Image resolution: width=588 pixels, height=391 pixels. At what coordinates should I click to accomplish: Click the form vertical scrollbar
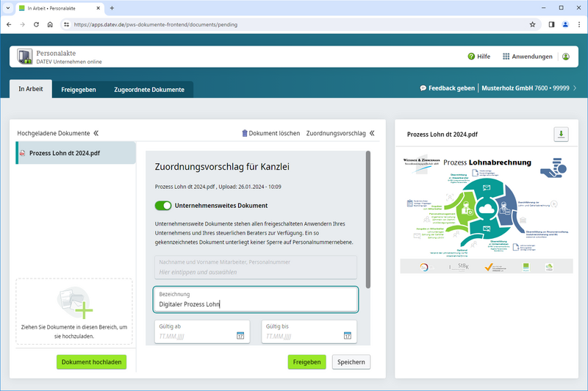pyautogui.click(x=368, y=220)
